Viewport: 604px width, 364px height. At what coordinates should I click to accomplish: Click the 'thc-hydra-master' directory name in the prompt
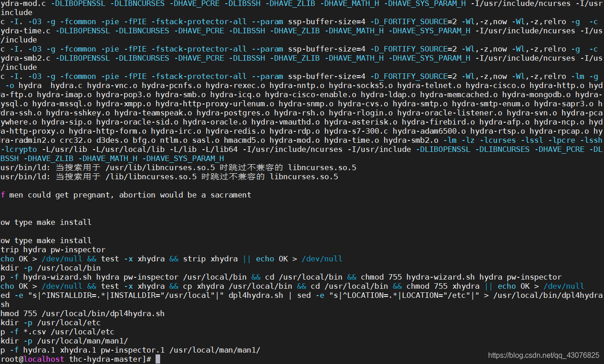(105, 359)
